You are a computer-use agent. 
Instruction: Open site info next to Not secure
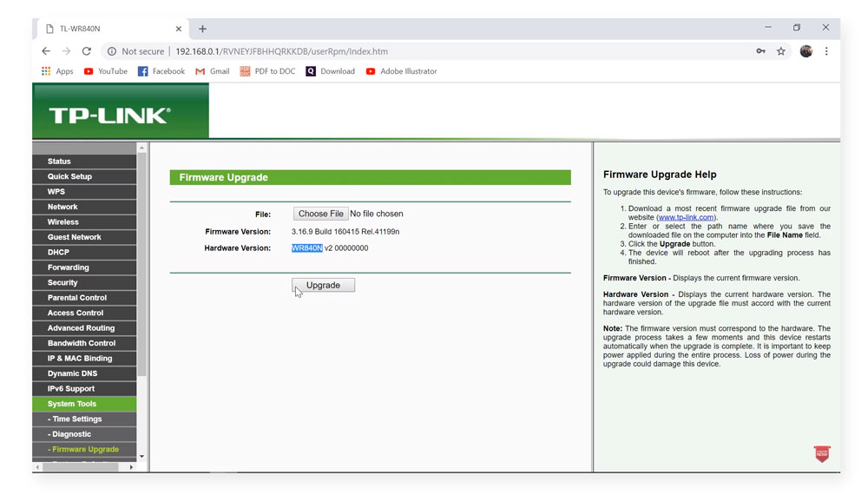click(112, 51)
